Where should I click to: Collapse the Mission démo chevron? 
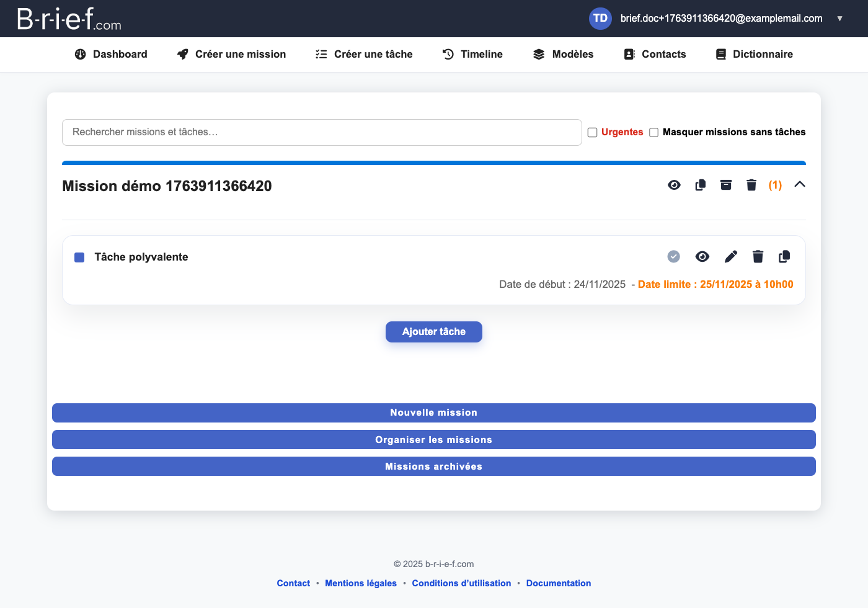800,184
